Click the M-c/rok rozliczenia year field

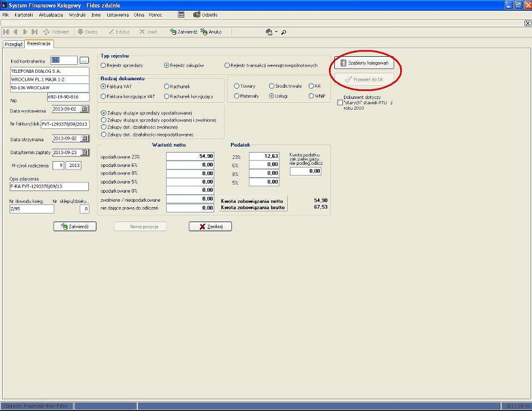[x=73, y=165]
